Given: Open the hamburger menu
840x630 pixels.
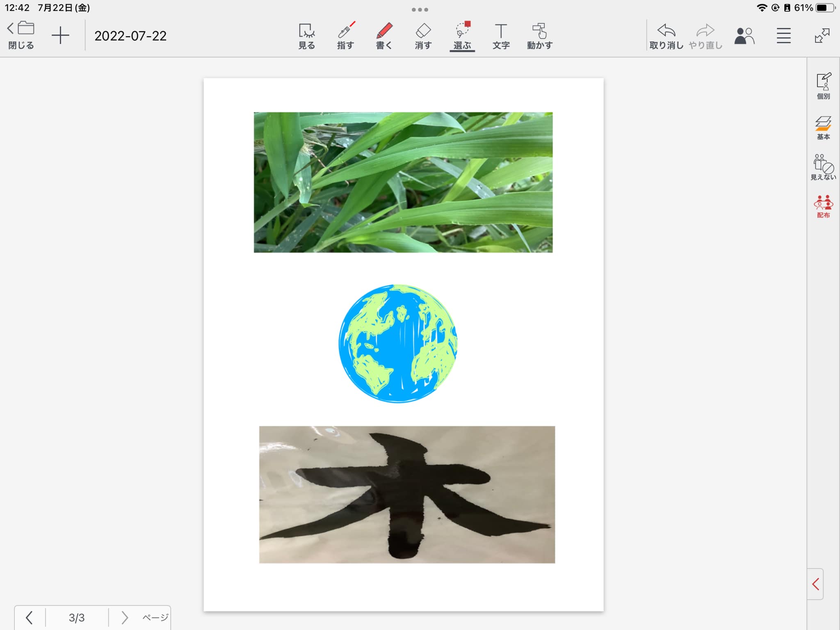Looking at the screenshot, I should tap(783, 36).
